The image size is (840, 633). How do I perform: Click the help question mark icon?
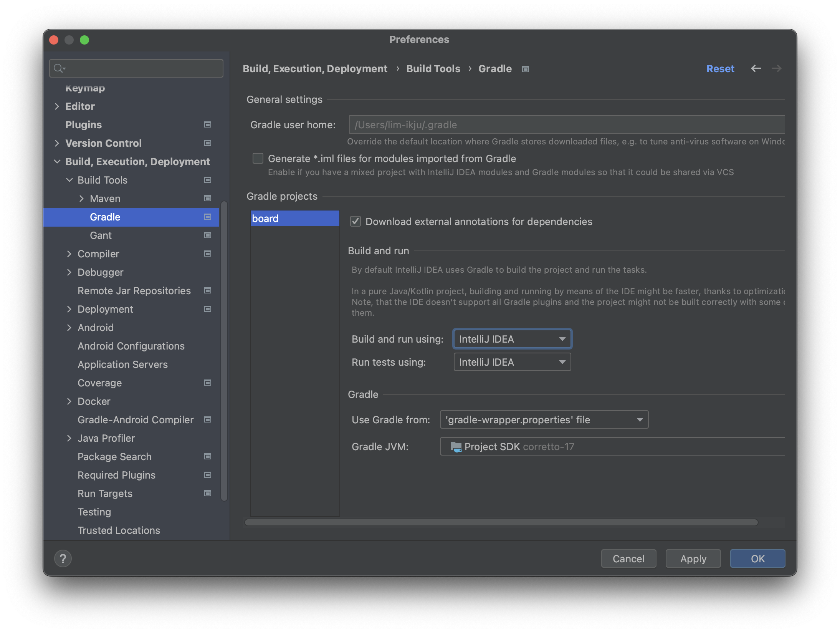pyautogui.click(x=63, y=558)
